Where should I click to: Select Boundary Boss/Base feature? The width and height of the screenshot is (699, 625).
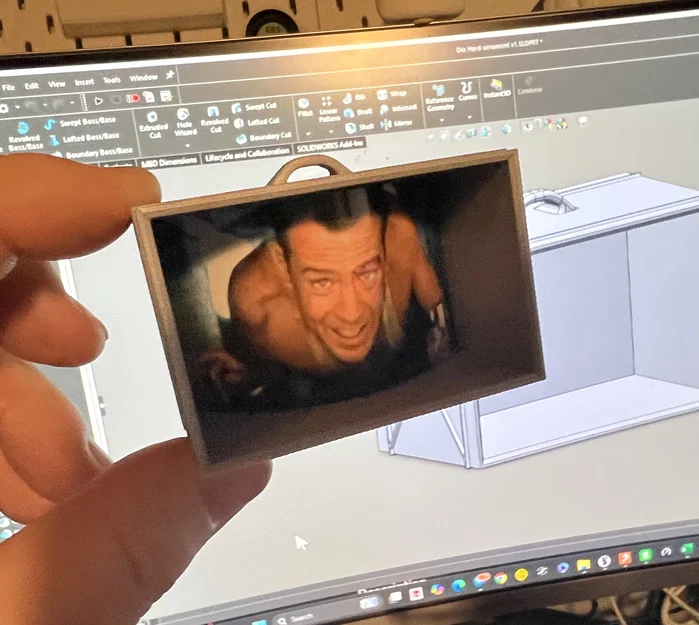point(93,152)
